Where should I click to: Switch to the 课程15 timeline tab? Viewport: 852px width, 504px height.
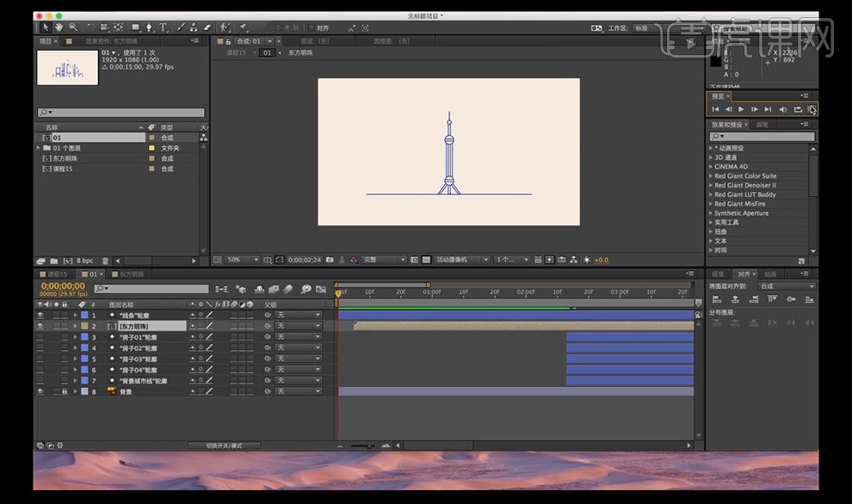(x=57, y=274)
